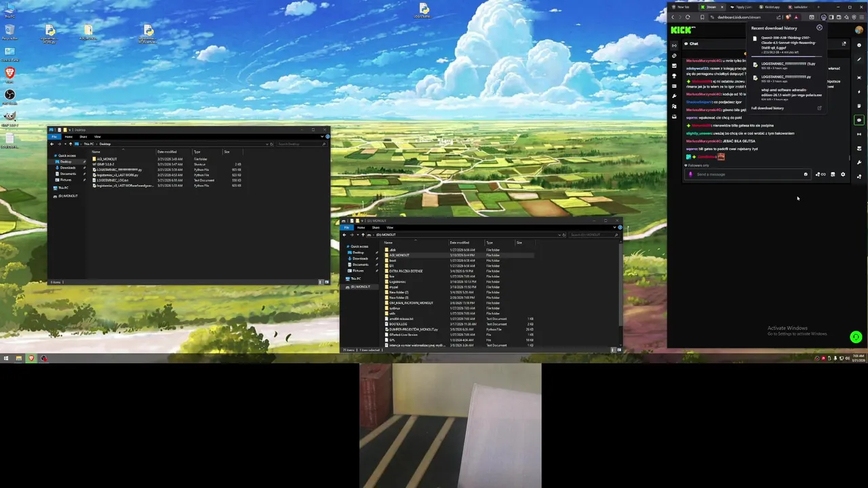This screenshot has height=488, width=868.
Task: Open the View ribbon tab in Desktop window
Action: [x=98, y=136]
